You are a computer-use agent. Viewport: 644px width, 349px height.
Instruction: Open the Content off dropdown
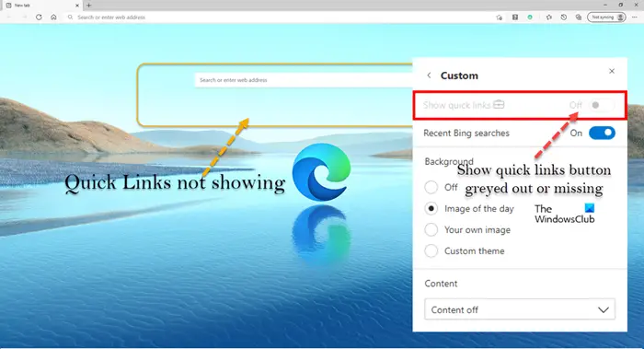coord(520,309)
